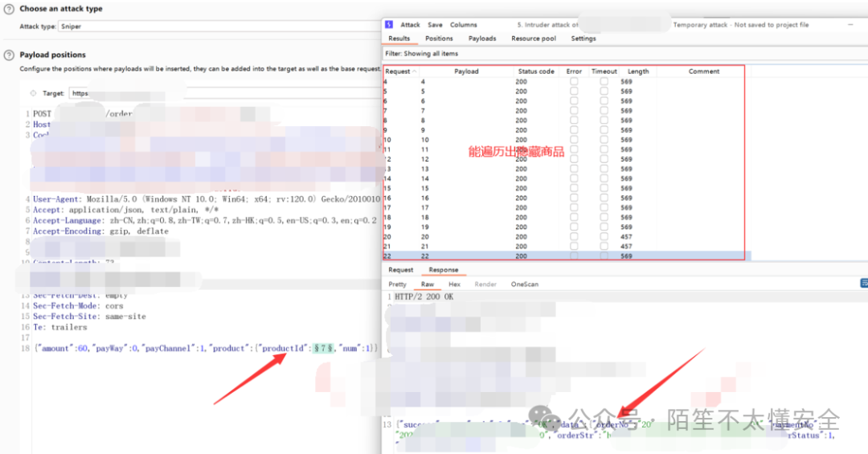868x454 pixels.
Task: Click the Sec-Fetch-Mode header line
Action: [x=78, y=305]
